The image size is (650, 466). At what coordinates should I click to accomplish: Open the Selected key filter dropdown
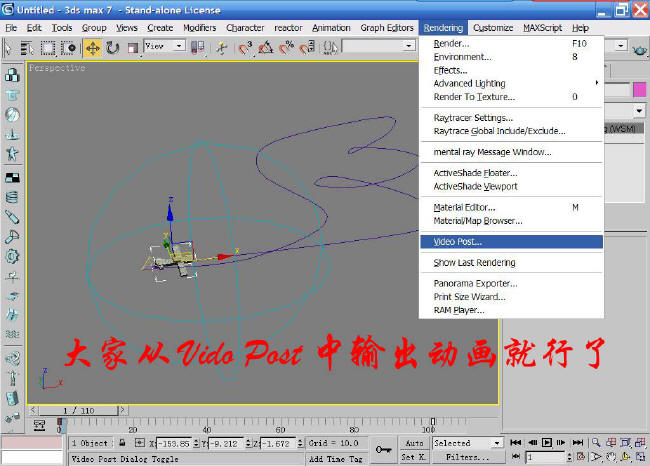click(468, 443)
